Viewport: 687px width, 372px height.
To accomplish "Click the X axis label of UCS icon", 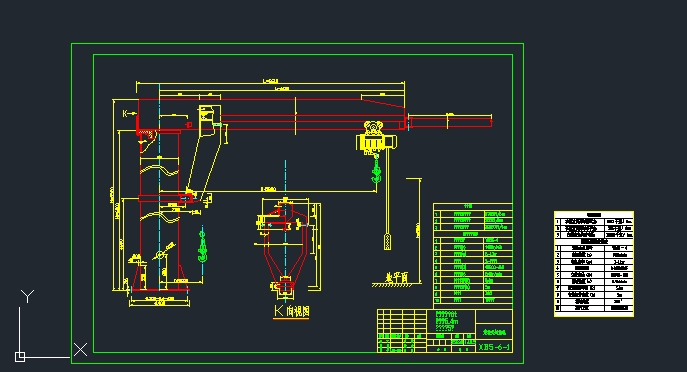I will click(x=80, y=350).
